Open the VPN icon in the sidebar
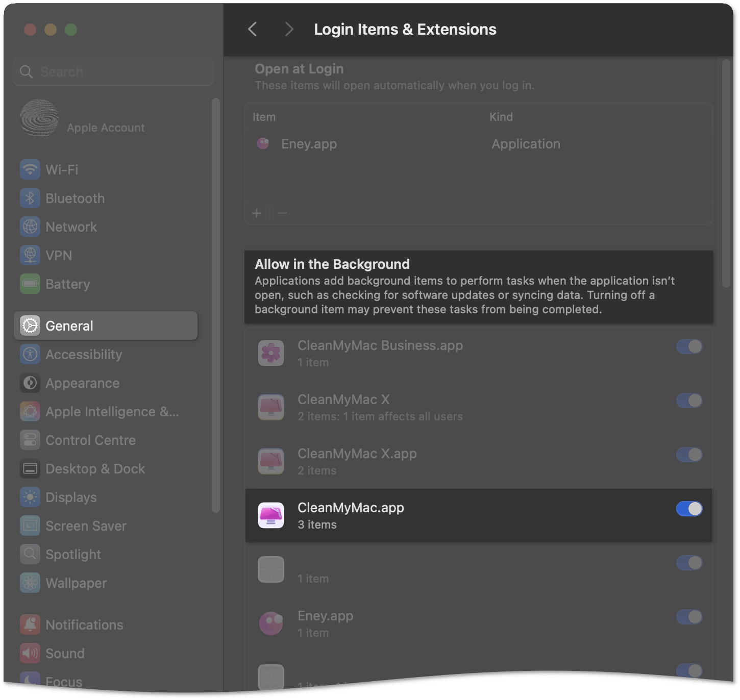The height and width of the screenshot is (700, 740). tap(30, 255)
